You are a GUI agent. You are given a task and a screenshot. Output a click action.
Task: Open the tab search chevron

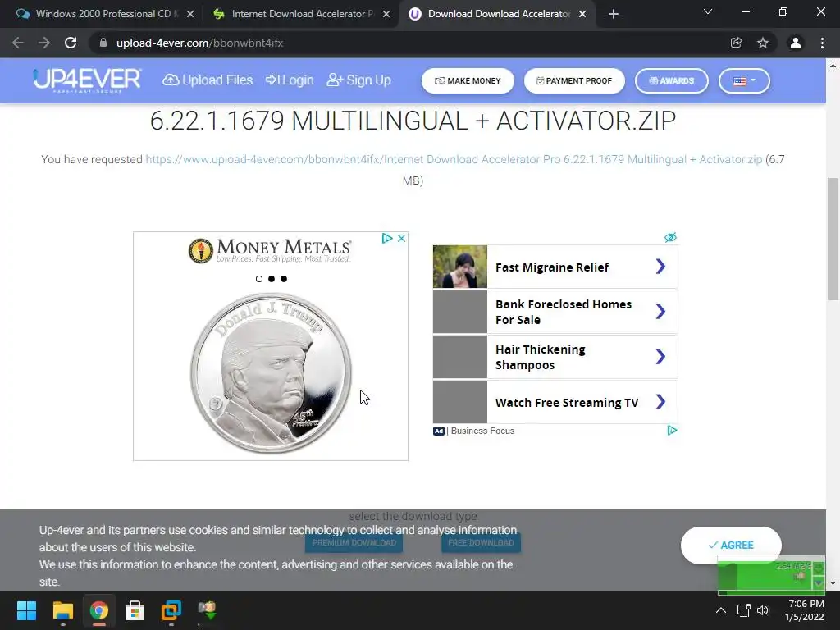pyautogui.click(x=708, y=11)
